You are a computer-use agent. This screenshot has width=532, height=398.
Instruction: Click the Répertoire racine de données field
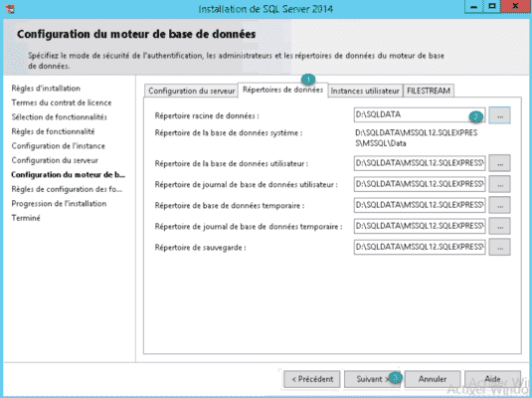420,114
